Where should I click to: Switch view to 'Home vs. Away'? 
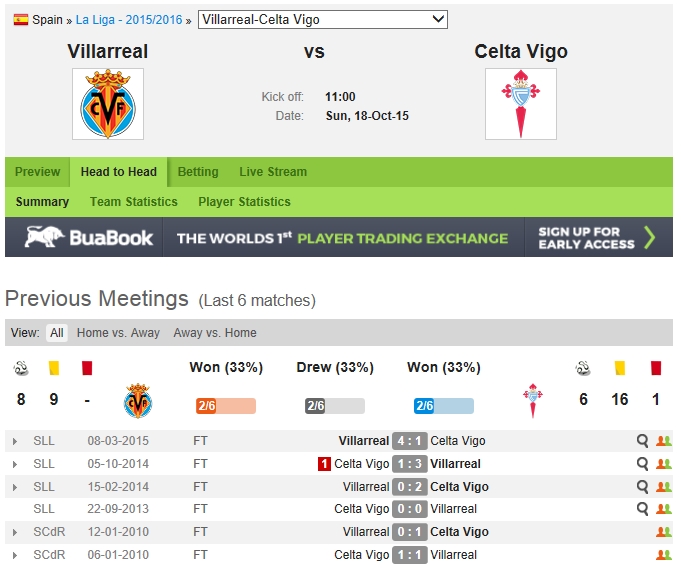(x=118, y=333)
